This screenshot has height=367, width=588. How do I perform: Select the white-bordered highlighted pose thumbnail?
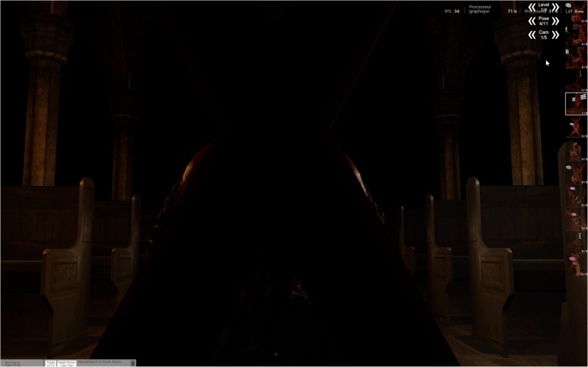click(576, 104)
